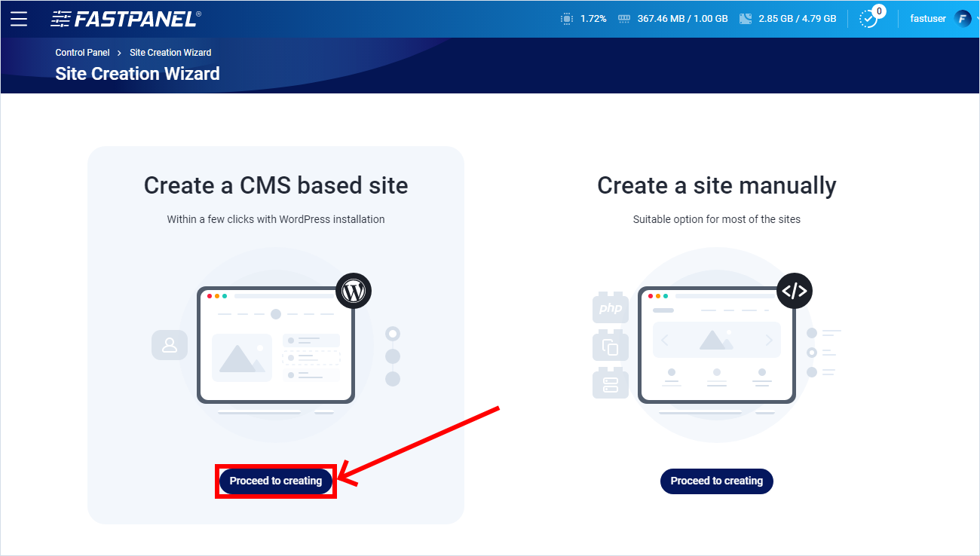The width and height of the screenshot is (980, 556).
Task: Click the 'Create a CMS based site' heading
Action: coord(276,185)
